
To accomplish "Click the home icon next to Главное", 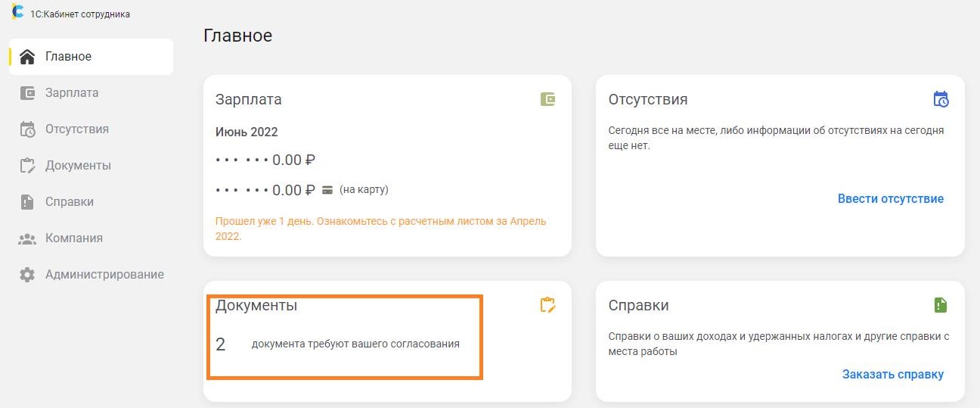I will pyautogui.click(x=27, y=57).
